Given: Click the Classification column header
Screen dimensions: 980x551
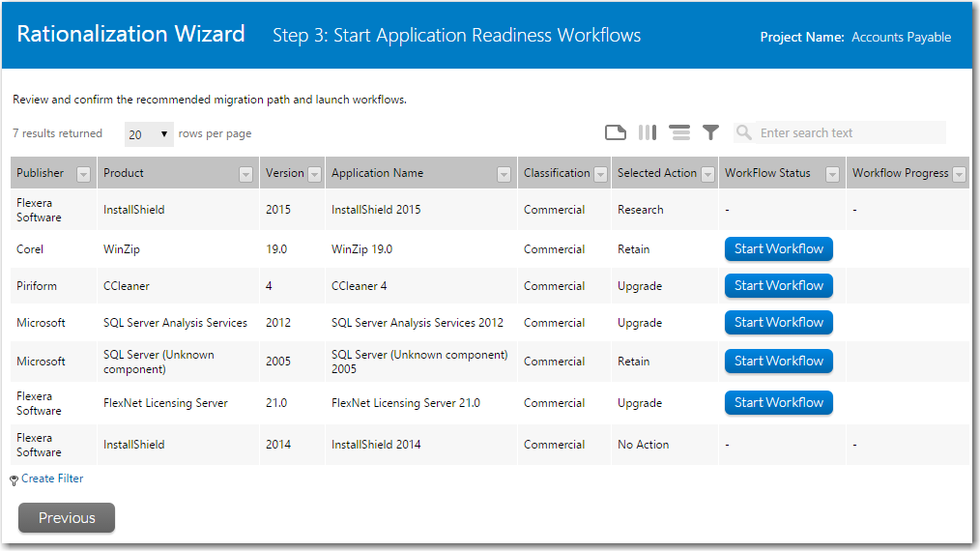Looking at the screenshot, I should 557,173.
